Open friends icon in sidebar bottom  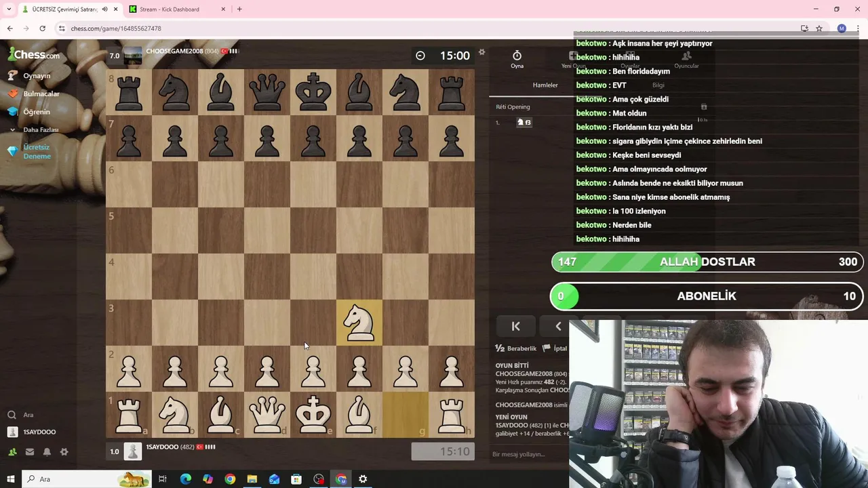point(12,451)
